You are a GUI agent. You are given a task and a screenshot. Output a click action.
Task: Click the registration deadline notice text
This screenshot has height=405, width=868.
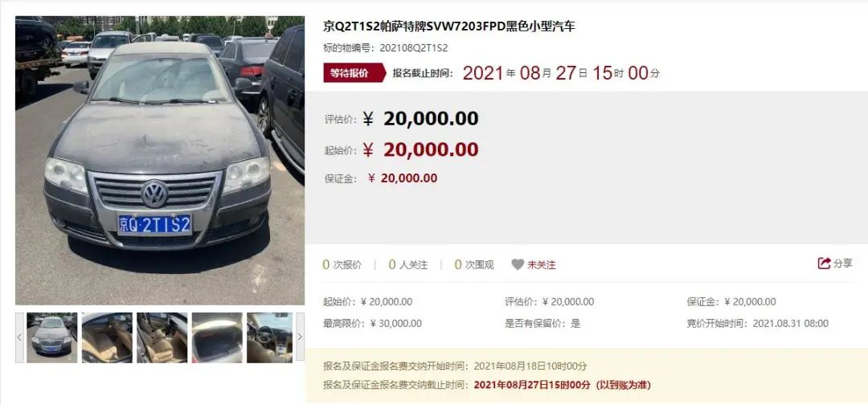pyautogui.click(x=487, y=385)
